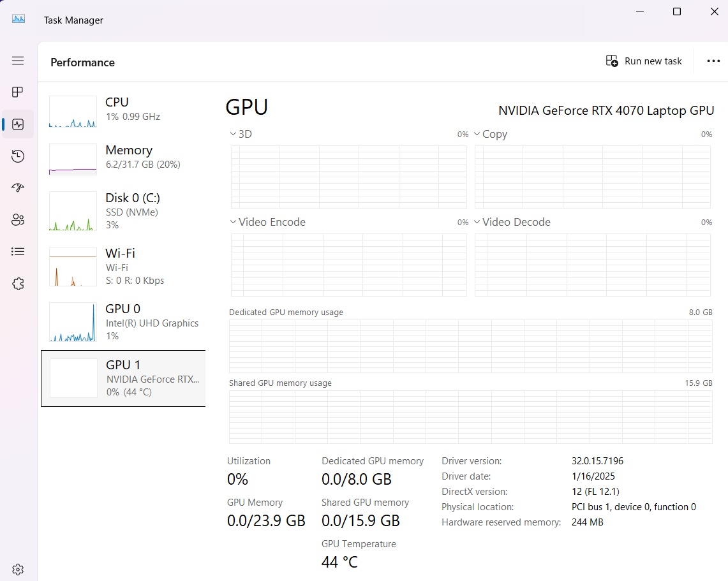
Task: Select Disk 0 (C:) performance item
Action: tap(123, 211)
